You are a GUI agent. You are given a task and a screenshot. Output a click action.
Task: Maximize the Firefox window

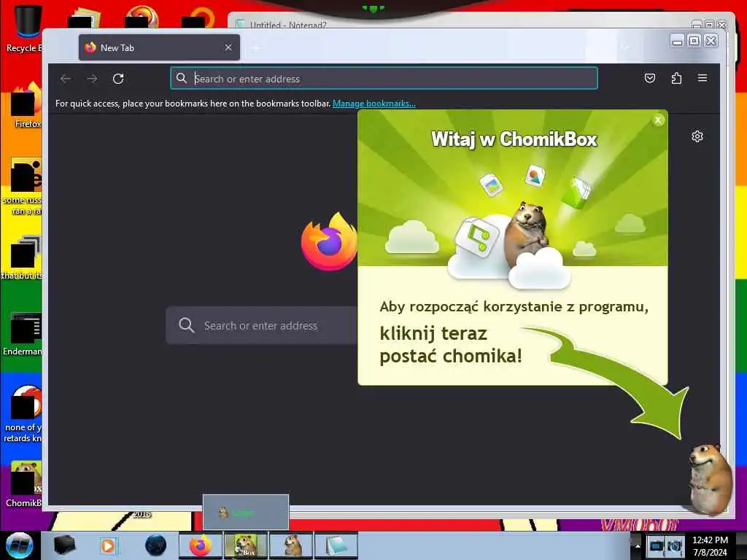[694, 41]
